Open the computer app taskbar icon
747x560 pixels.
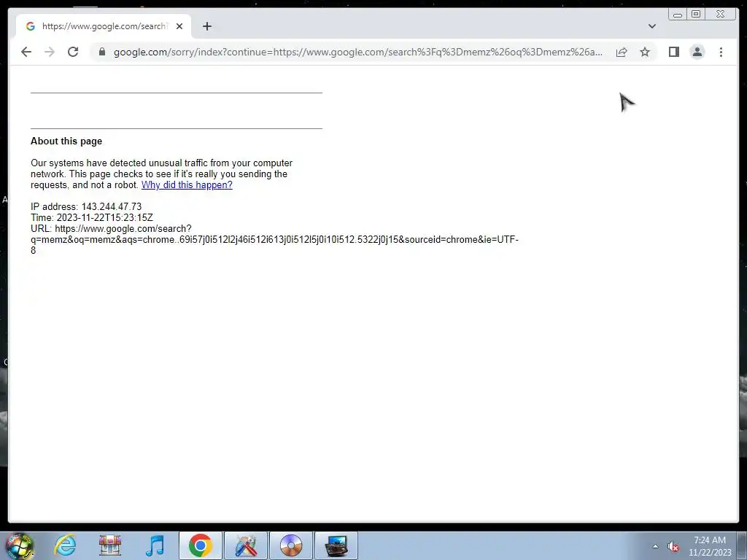336,545
